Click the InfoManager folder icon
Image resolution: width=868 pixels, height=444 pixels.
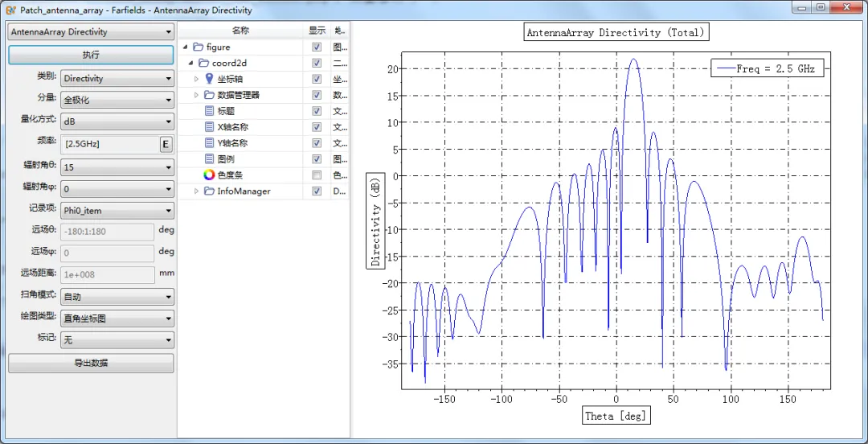tap(209, 191)
